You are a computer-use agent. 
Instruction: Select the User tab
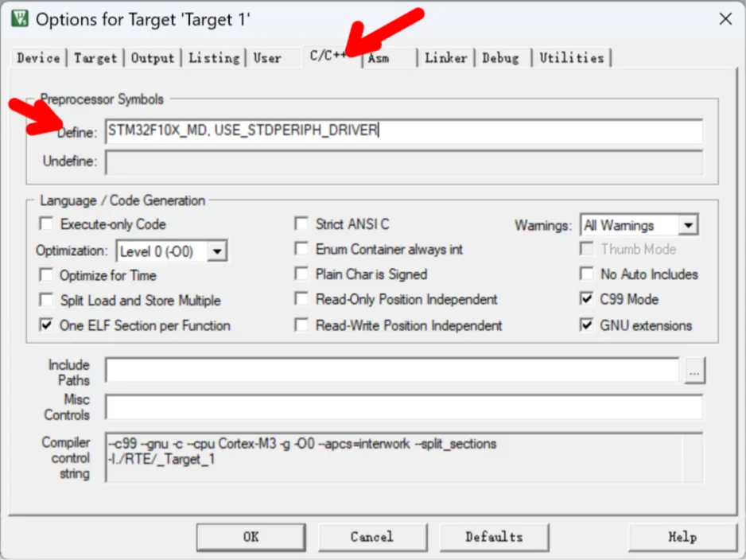click(x=267, y=58)
